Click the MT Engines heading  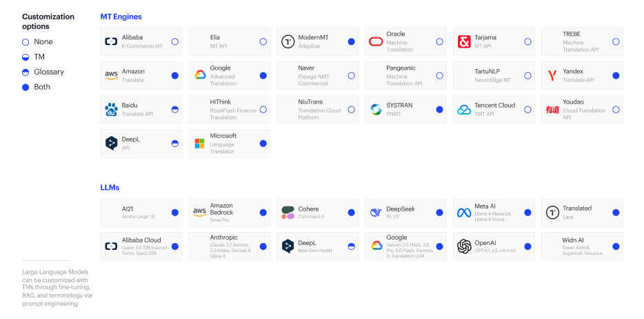coord(121,17)
